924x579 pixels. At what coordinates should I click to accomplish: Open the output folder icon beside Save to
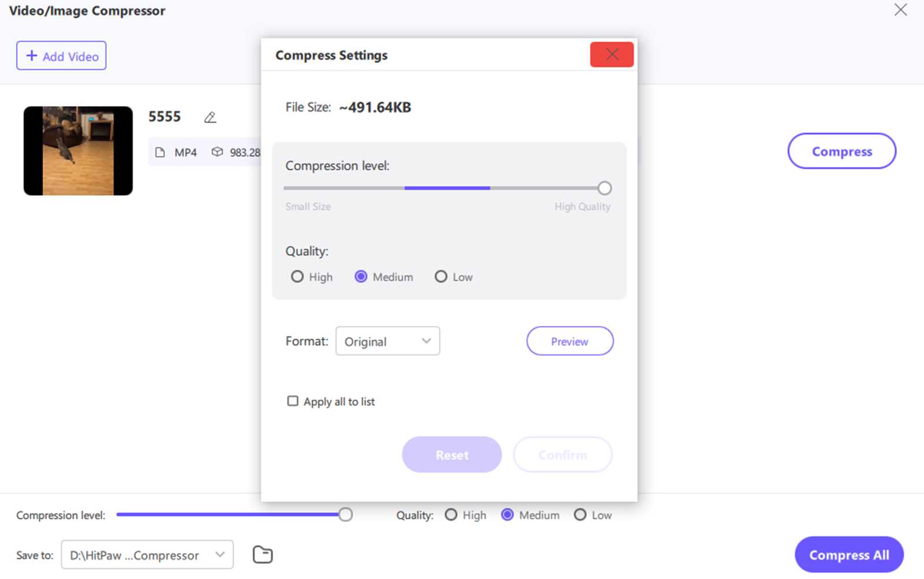[262, 554]
